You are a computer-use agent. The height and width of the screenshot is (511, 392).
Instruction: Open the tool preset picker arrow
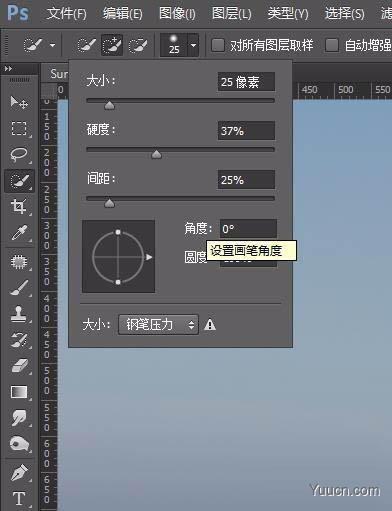pyautogui.click(x=52, y=45)
